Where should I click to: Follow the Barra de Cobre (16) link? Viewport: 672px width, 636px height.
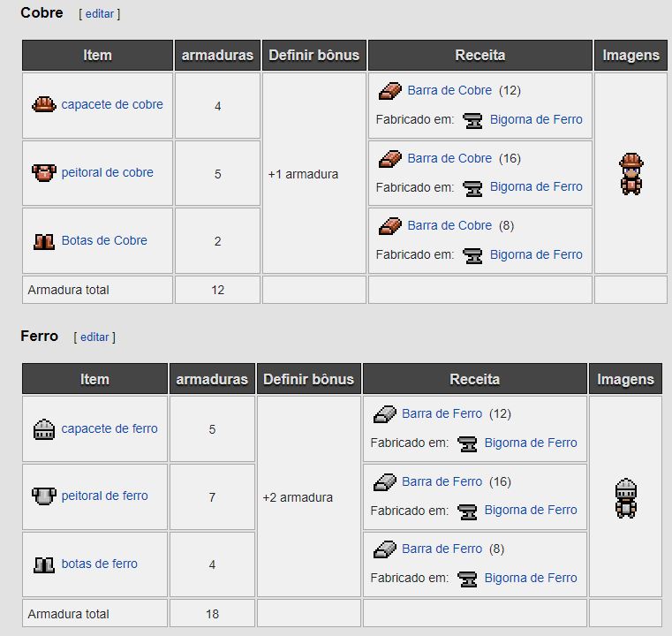[449, 158]
